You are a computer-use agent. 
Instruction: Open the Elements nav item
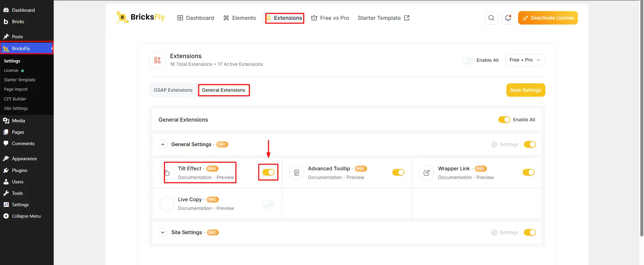click(240, 18)
